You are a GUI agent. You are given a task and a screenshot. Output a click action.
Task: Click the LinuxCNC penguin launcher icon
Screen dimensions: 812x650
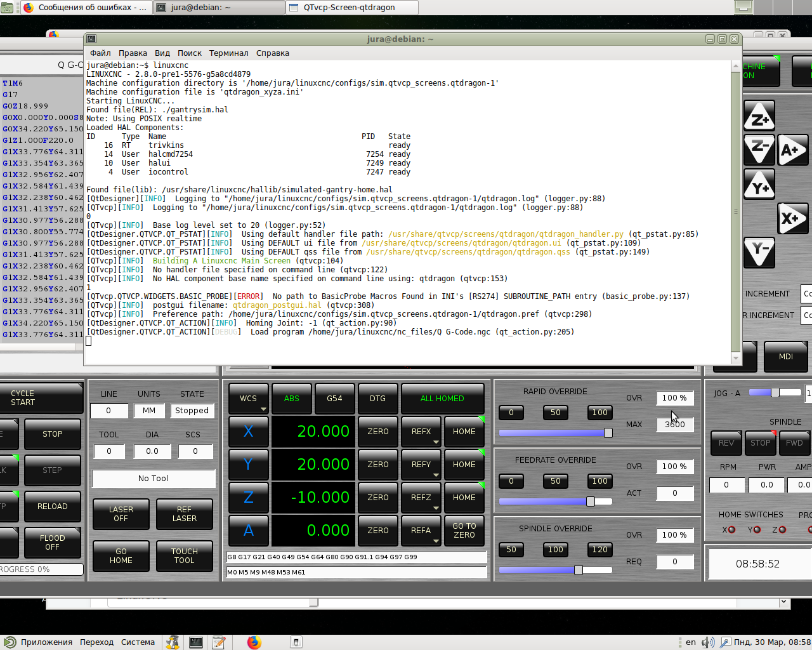tap(173, 642)
